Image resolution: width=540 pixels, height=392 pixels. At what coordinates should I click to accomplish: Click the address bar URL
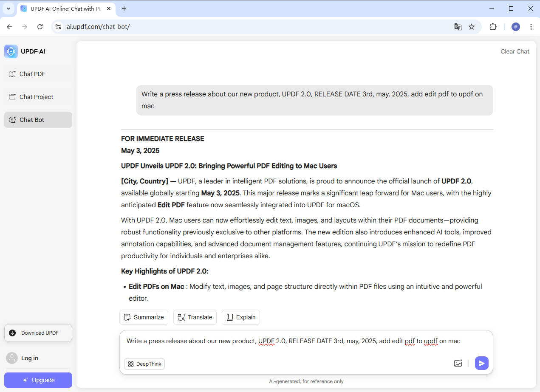coord(98,26)
